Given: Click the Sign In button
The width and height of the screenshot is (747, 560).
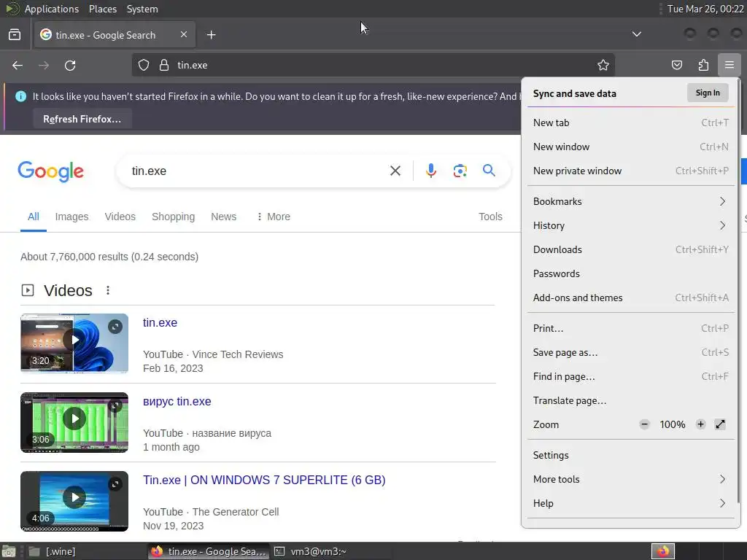Looking at the screenshot, I should [708, 93].
